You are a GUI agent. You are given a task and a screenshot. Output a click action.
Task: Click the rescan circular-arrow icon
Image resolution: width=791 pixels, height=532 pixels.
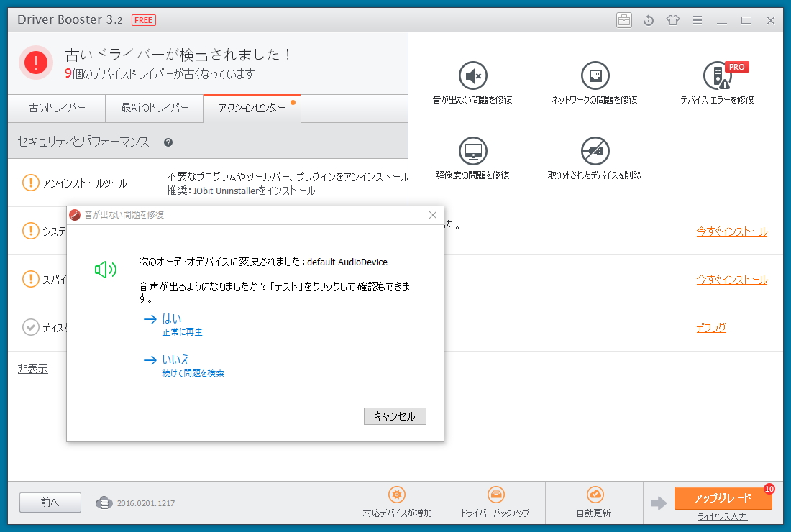[x=648, y=20]
